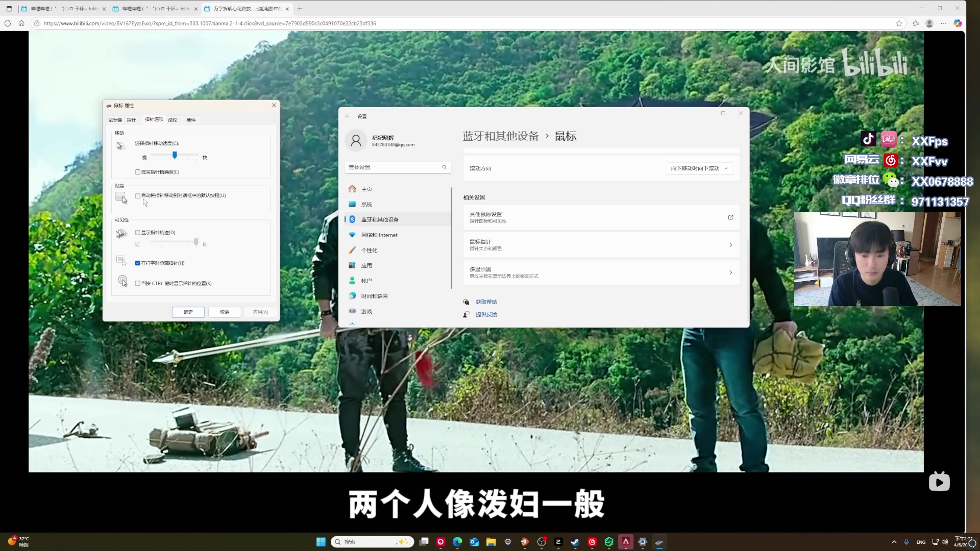Viewport: 980px width, 551px height.
Task: Open 个性化 in Settings sidebar
Action: coord(397,250)
